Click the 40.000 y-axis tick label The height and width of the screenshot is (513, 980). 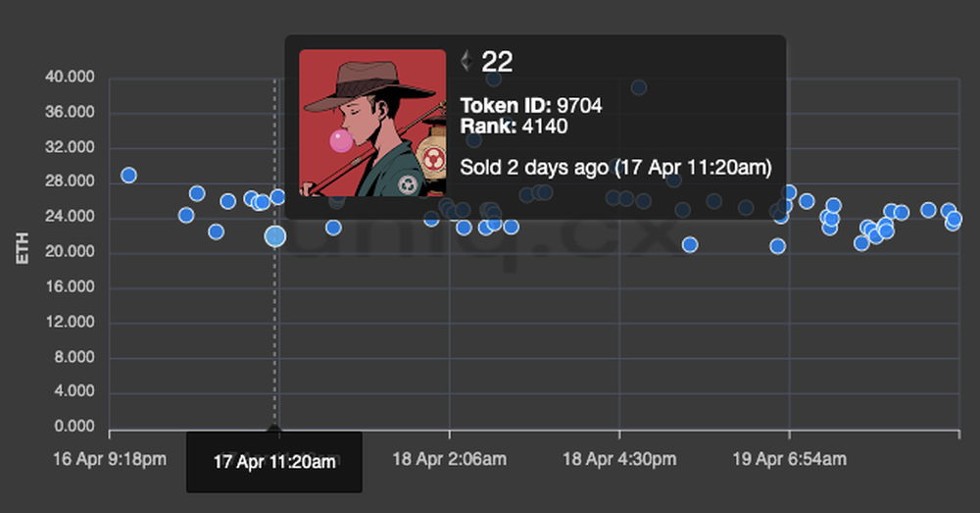click(x=72, y=77)
